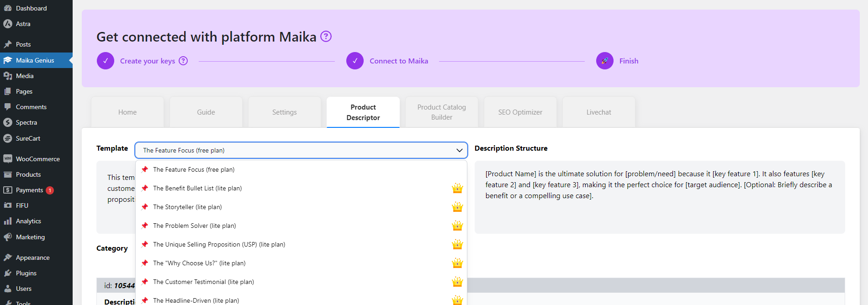Switch to the Guide tab
Screen dimensions: 868x305
click(206, 112)
